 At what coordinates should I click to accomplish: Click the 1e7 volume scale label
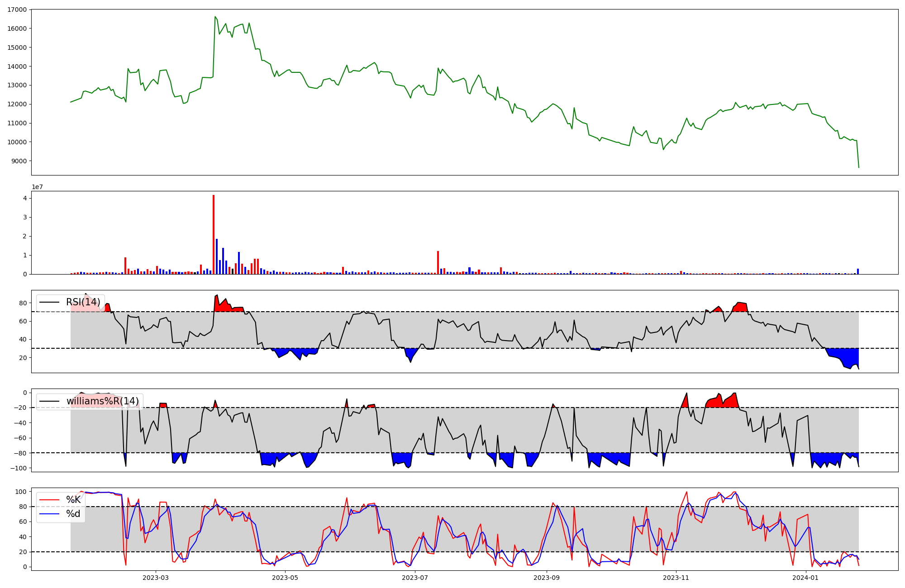[x=37, y=187]
